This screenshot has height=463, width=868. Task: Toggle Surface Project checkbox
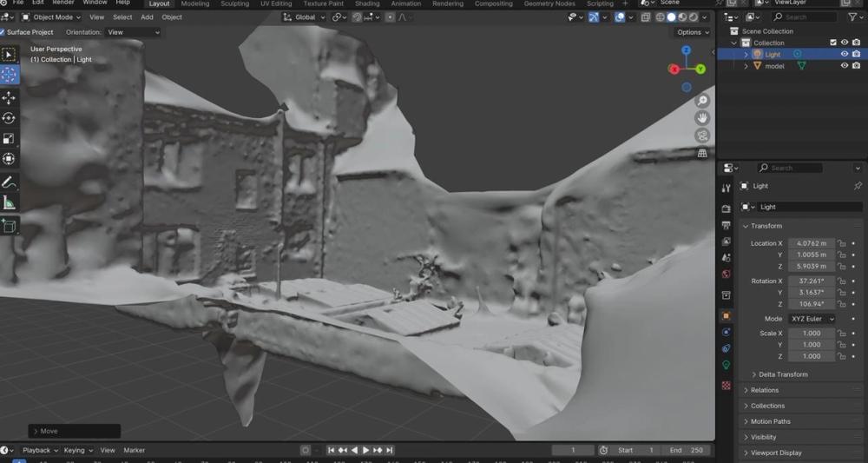coord(3,32)
